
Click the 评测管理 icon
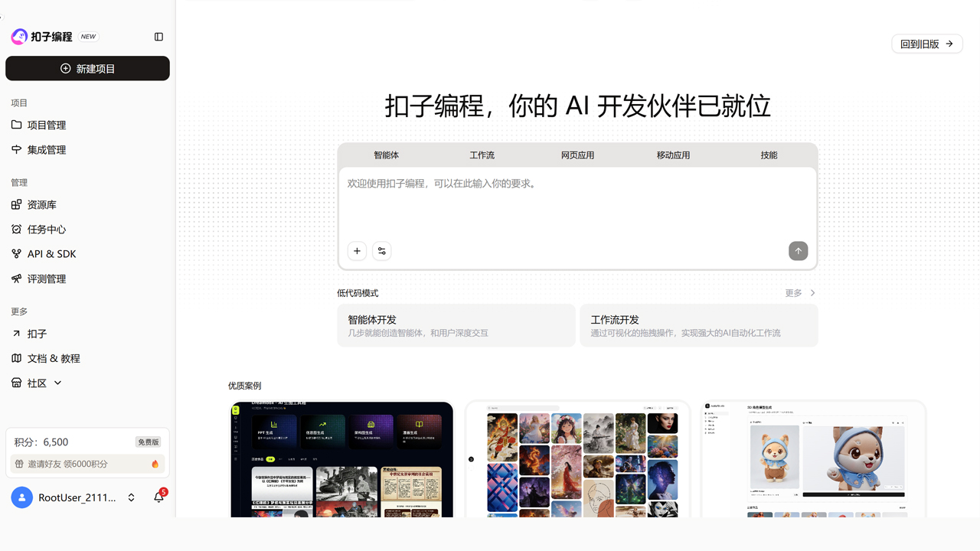tap(17, 279)
